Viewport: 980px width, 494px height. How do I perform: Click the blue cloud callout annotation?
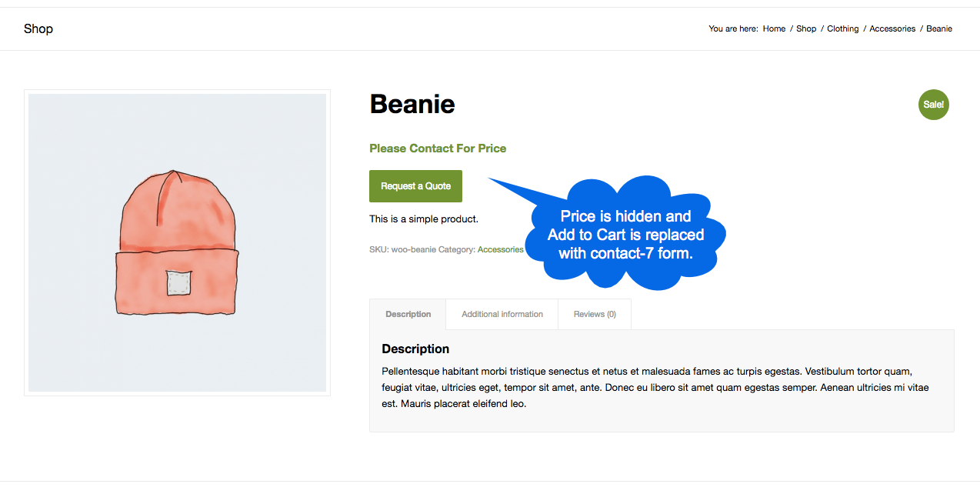click(x=626, y=234)
